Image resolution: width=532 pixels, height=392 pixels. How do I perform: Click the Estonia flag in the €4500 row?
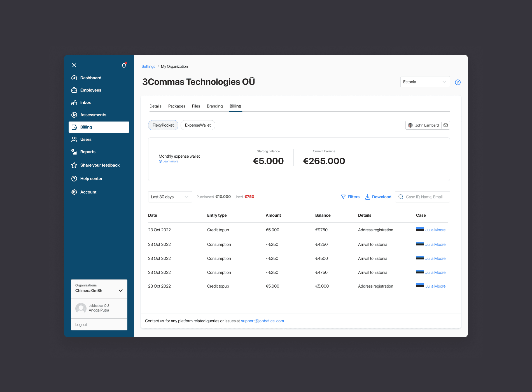[x=420, y=258]
